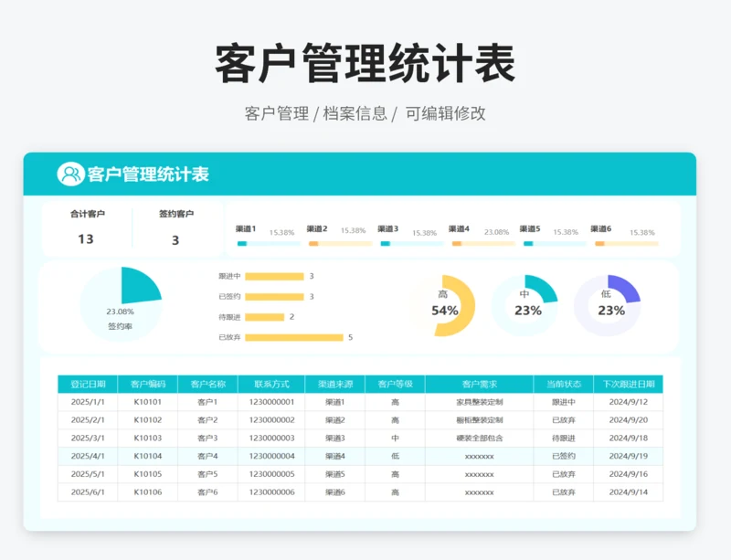
Task: Click the 跟进中 bar in chart
Action: [274, 277]
